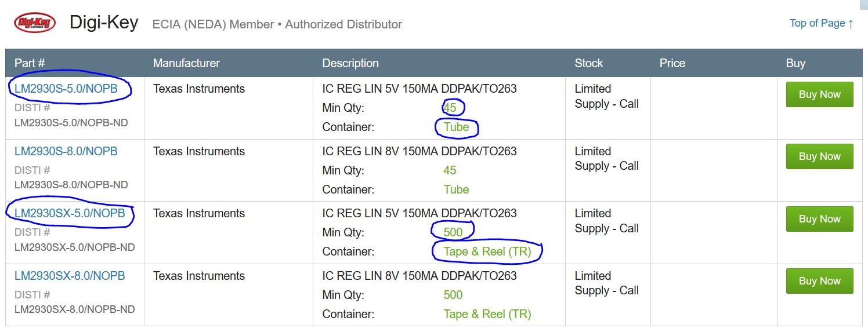Viewport: 868px width, 332px height.
Task: Click the Stock column header
Action: pos(588,63)
